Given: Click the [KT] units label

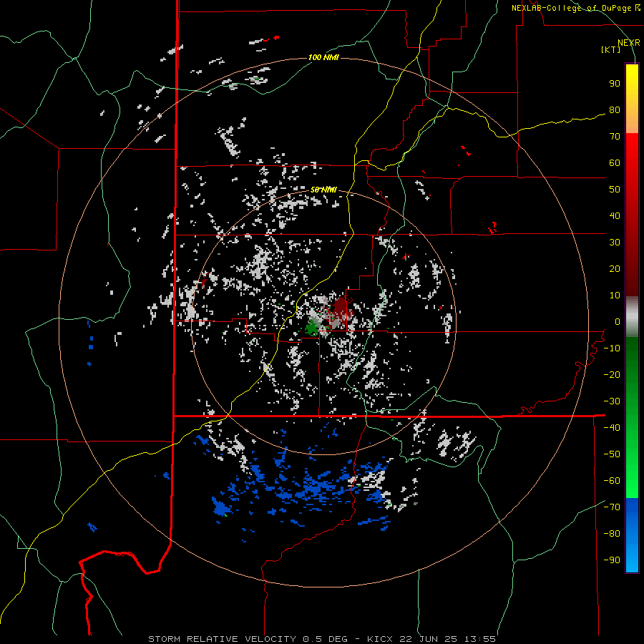Looking at the screenshot, I should (x=610, y=49).
